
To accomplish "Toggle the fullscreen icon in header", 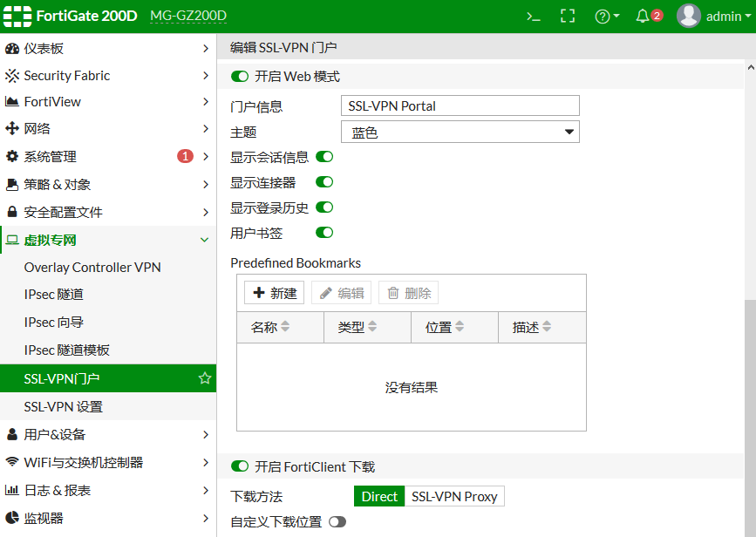I will (568, 17).
